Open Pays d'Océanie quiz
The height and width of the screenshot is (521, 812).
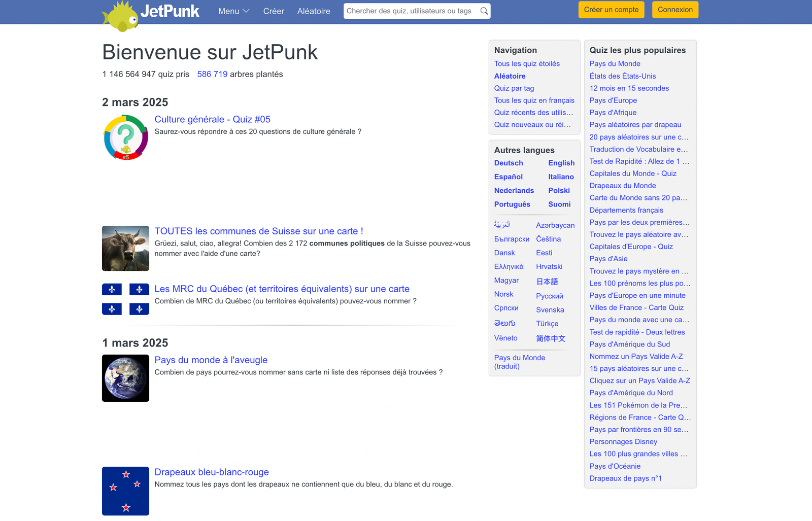click(615, 466)
